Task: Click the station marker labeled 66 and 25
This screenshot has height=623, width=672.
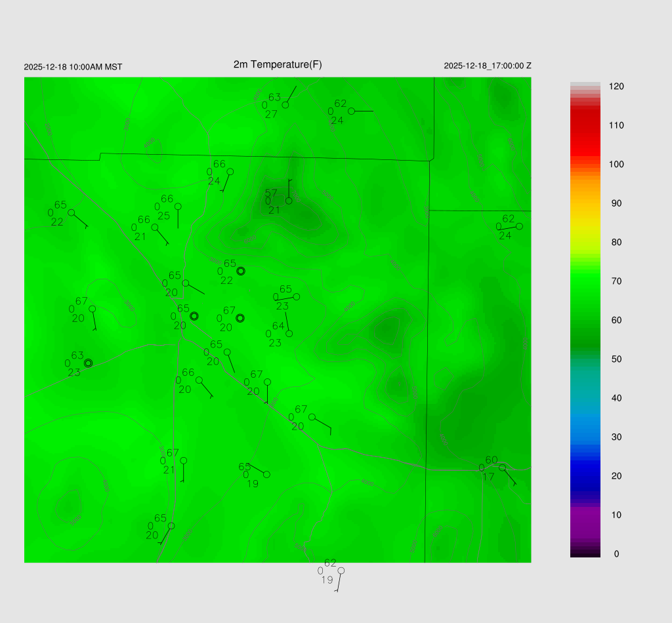Action: (x=178, y=206)
